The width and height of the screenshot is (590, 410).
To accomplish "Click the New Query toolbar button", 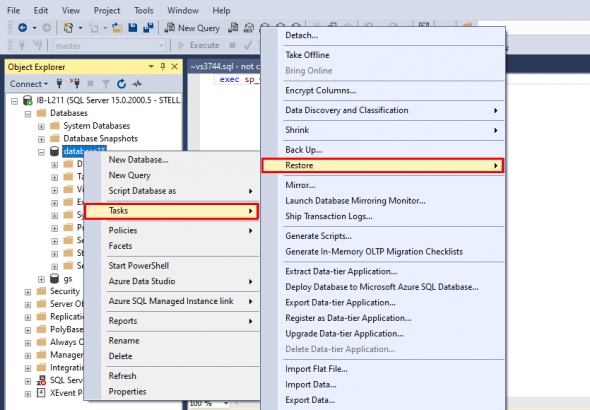I will (x=192, y=28).
